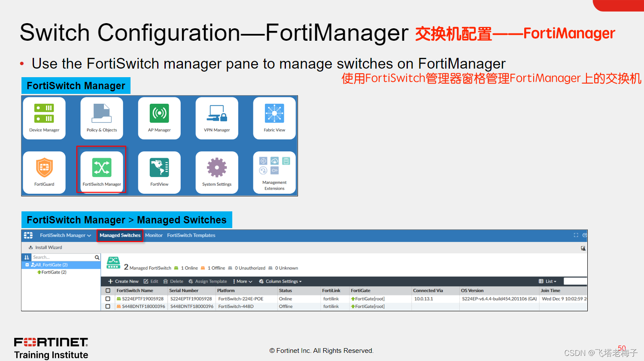The width and height of the screenshot is (644, 361).
Task: Open the Fabric View pane
Action: pos(274,118)
